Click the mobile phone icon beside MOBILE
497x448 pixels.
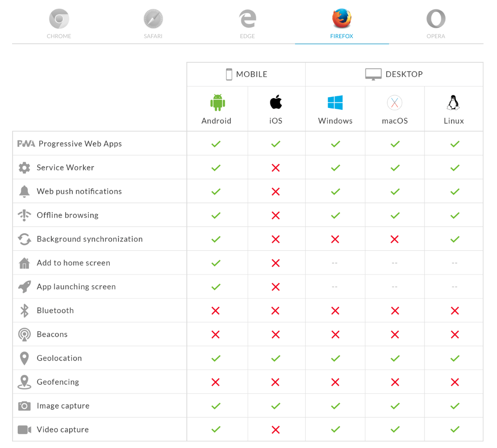coord(229,74)
